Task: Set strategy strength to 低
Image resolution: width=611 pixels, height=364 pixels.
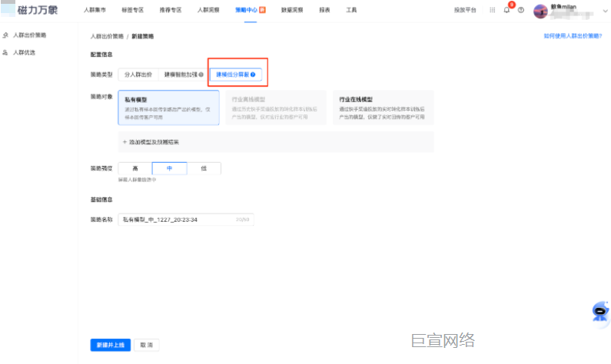Action: [204, 168]
